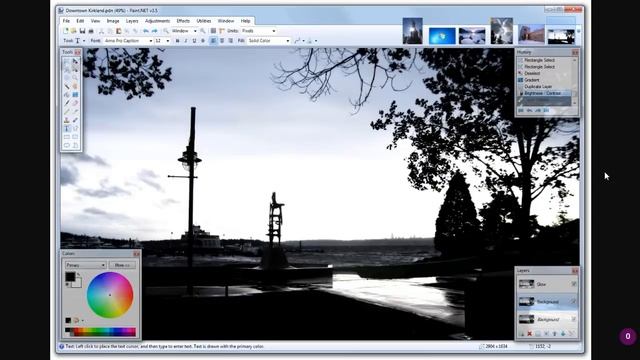Toggle visibility of bottom Background layer
The height and width of the screenshot is (360, 640).
pyautogui.click(x=574, y=319)
